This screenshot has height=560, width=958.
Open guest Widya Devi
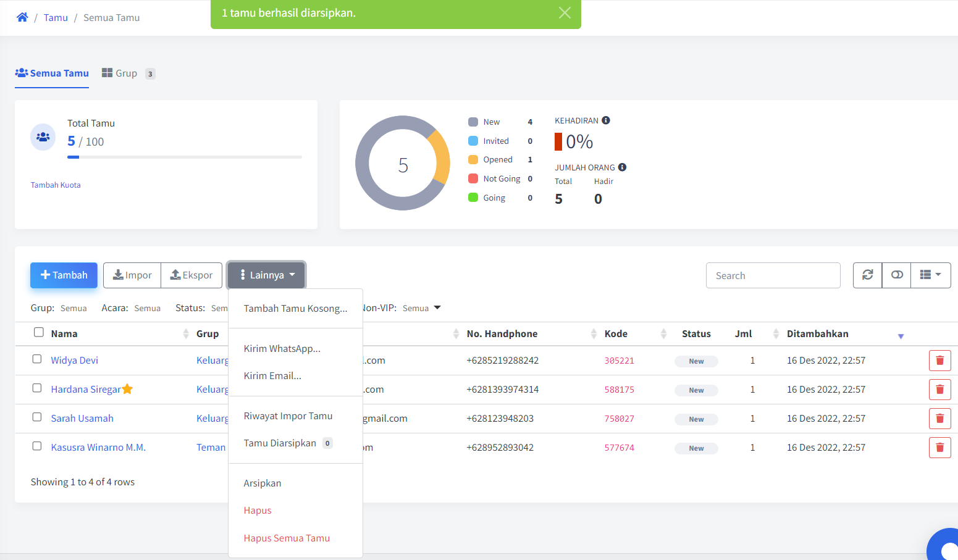point(75,361)
